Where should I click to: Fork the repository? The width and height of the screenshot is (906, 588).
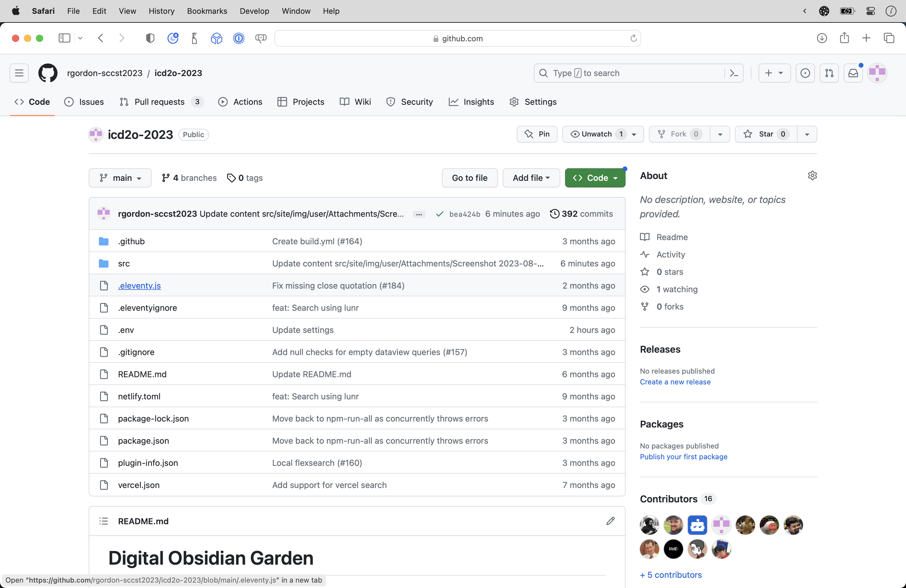coord(679,134)
